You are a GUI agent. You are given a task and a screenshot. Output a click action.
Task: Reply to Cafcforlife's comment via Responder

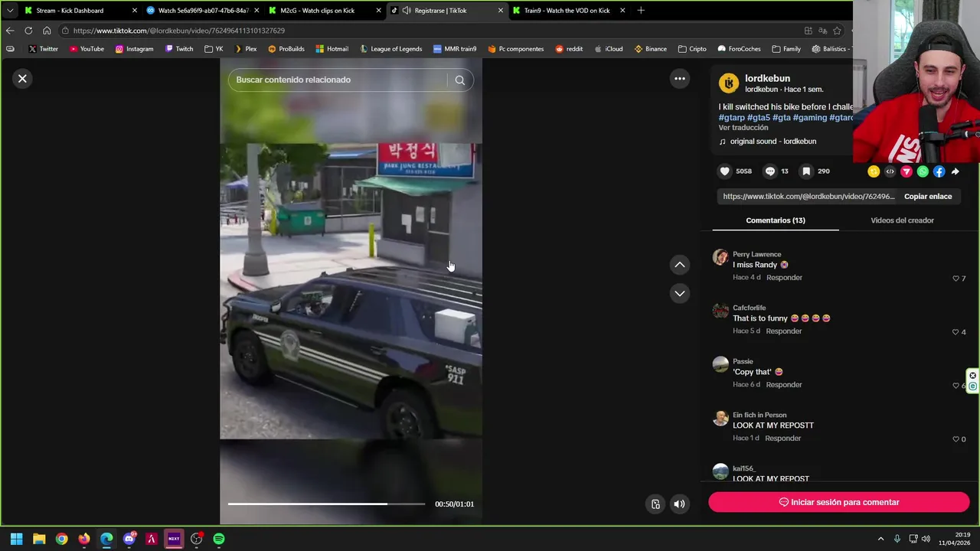(x=784, y=331)
